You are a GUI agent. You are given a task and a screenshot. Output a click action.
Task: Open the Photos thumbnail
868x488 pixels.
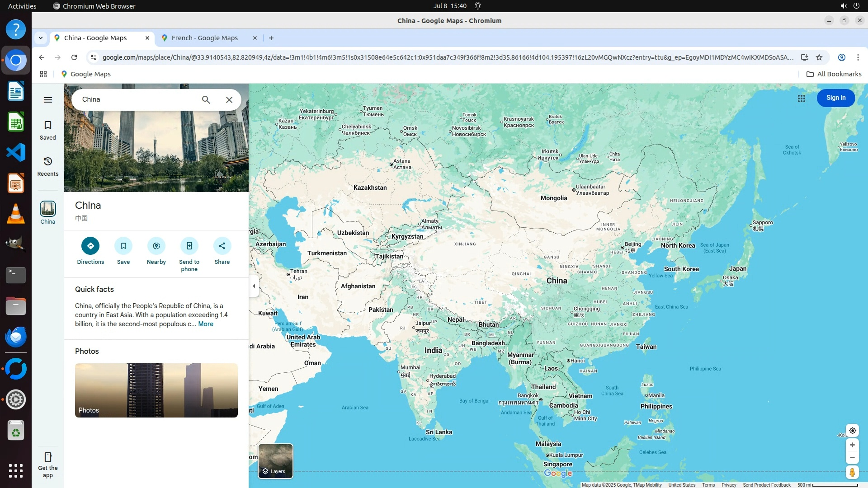(x=156, y=390)
